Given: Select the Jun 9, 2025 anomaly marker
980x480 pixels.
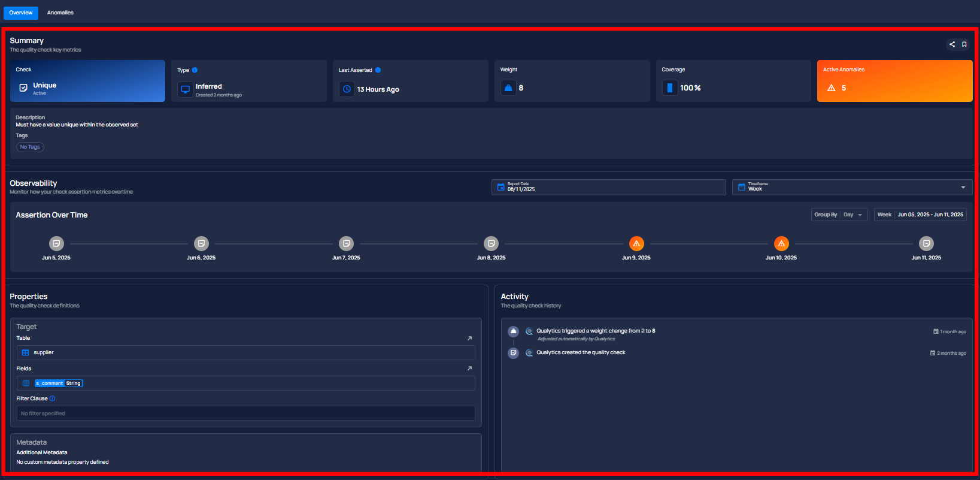Looking at the screenshot, I should pos(636,243).
